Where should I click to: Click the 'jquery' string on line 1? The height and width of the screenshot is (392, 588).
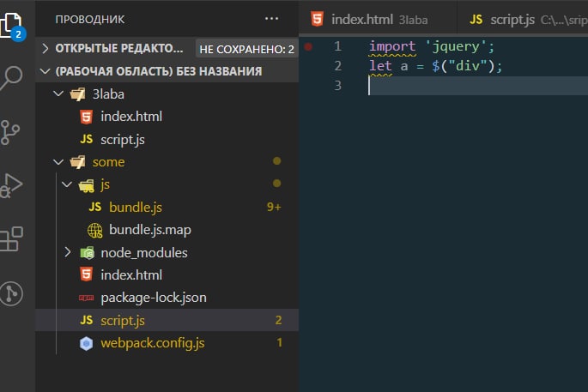coord(456,46)
